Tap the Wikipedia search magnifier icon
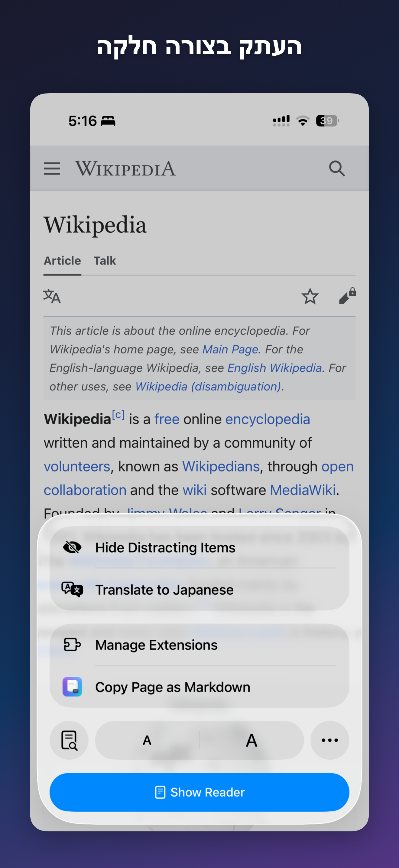The image size is (399, 868). (337, 169)
